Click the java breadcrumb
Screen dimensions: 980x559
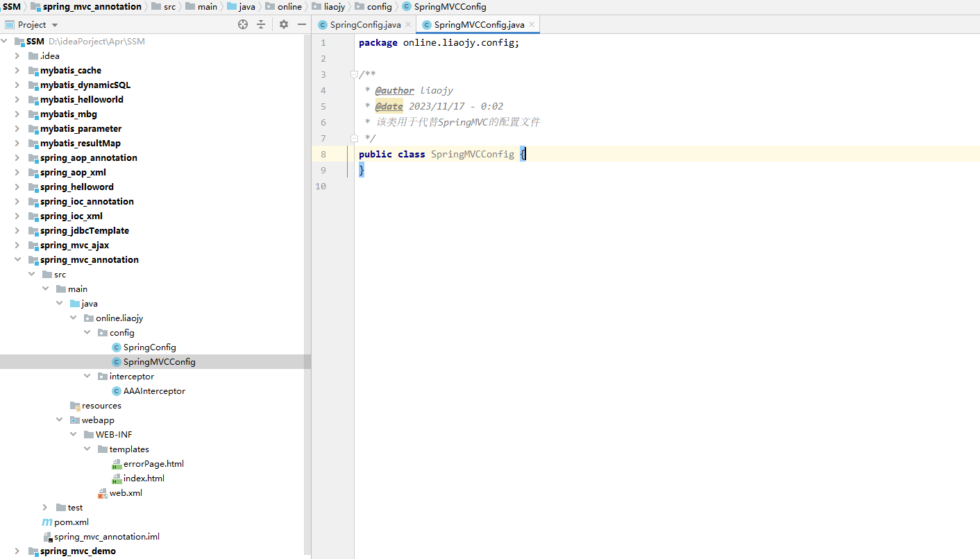coord(242,6)
